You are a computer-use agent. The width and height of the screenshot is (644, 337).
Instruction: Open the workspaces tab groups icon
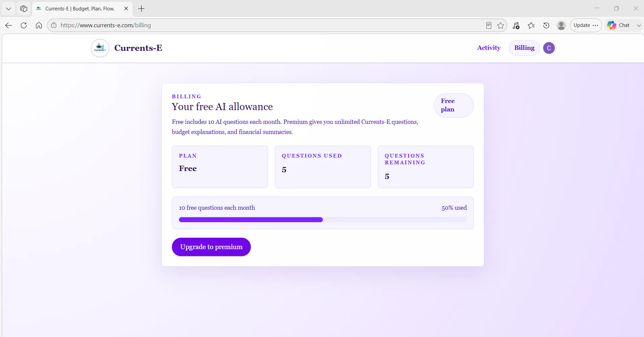pos(24,9)
